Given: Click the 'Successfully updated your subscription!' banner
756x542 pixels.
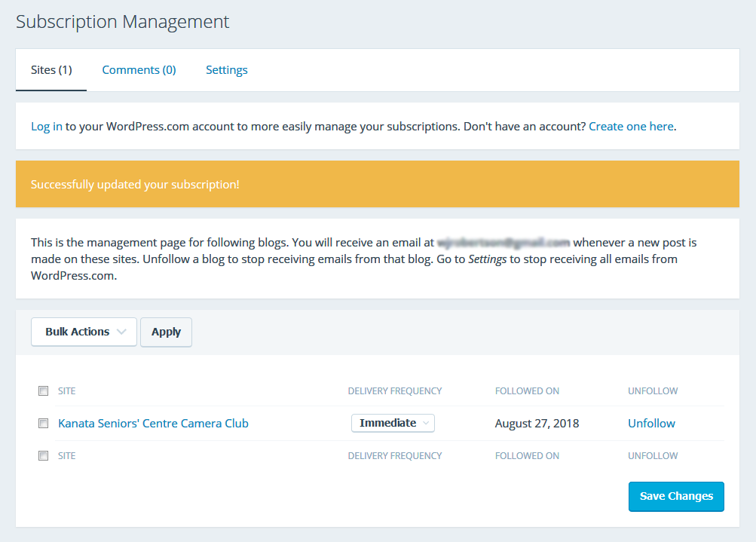Looking at the screenshot, I should 377,185.
